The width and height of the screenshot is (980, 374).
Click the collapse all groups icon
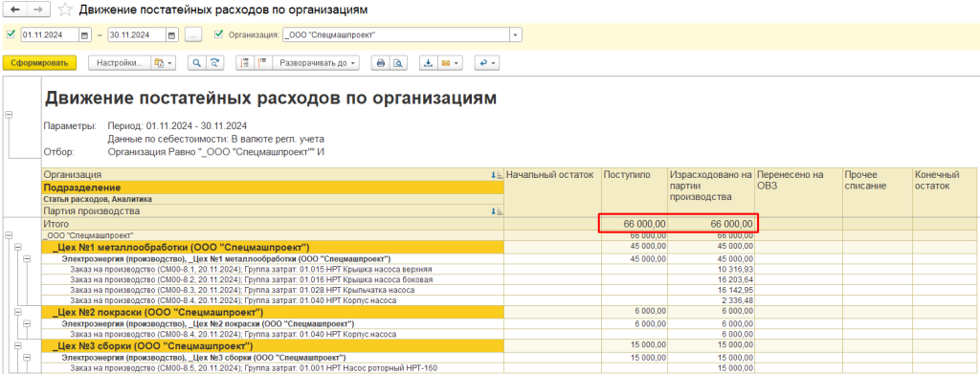(244, 63)
